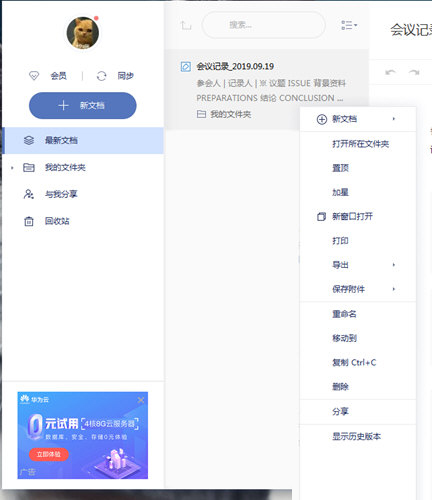Image resolution: width=432 pixels, height=500 pixels.
Task: Open the 回收站 recycle bin
Action: pos(57,221)
